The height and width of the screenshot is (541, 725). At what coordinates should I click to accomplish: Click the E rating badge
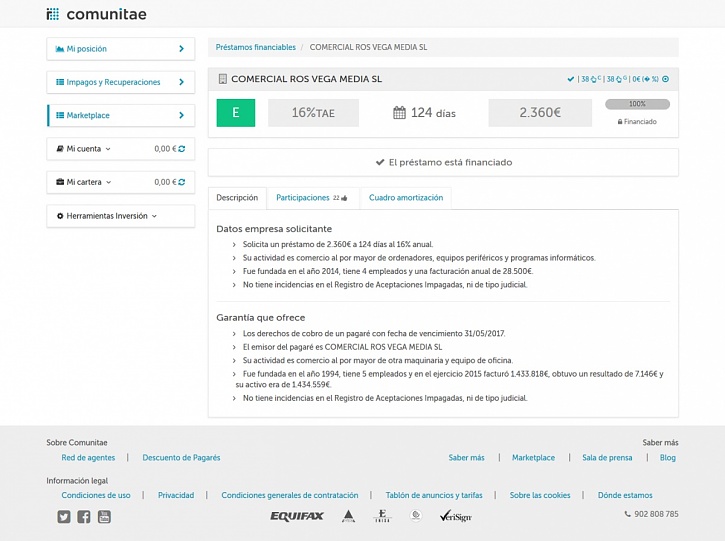pyautogui.click(x=236, y=113)
